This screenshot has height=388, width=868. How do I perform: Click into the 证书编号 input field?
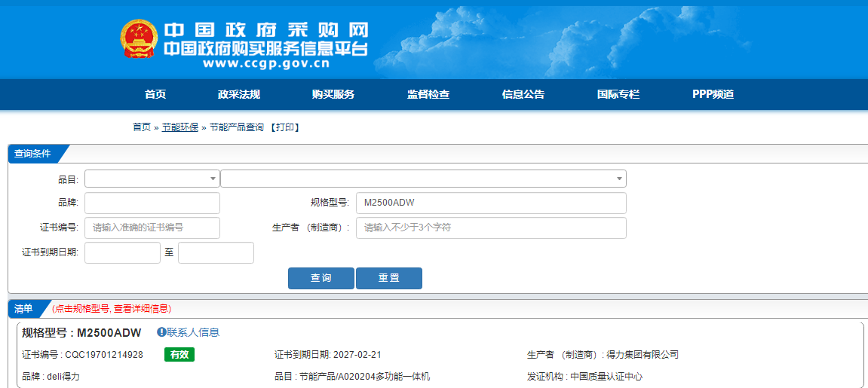(x=152, y=228)
